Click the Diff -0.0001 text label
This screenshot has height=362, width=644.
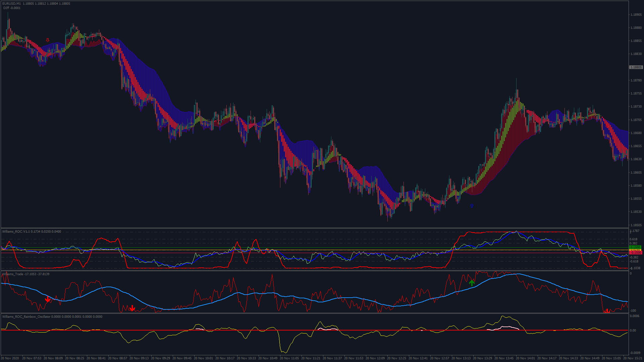click(12, 8)
